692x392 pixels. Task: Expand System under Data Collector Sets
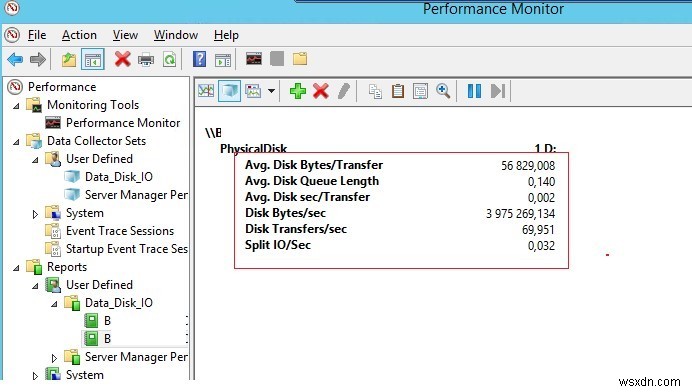(x=35, y=214)
